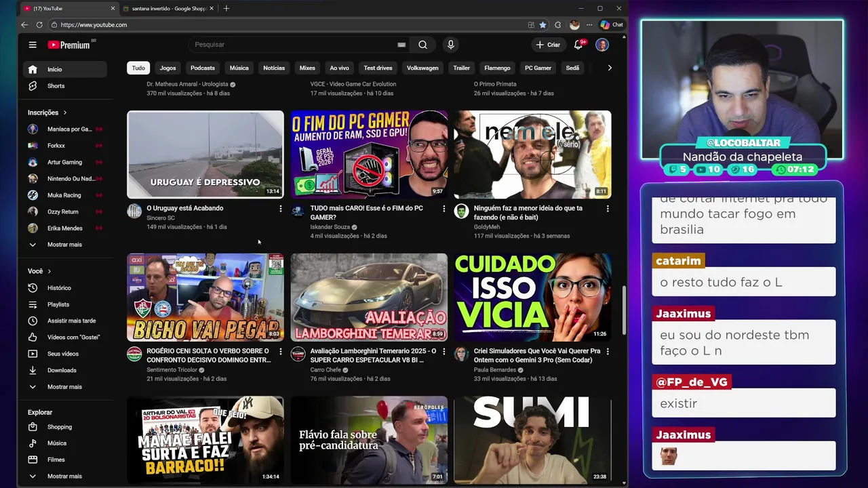Expand Mostrar mais under Explorar
The image size is (868, 488).
66,476
